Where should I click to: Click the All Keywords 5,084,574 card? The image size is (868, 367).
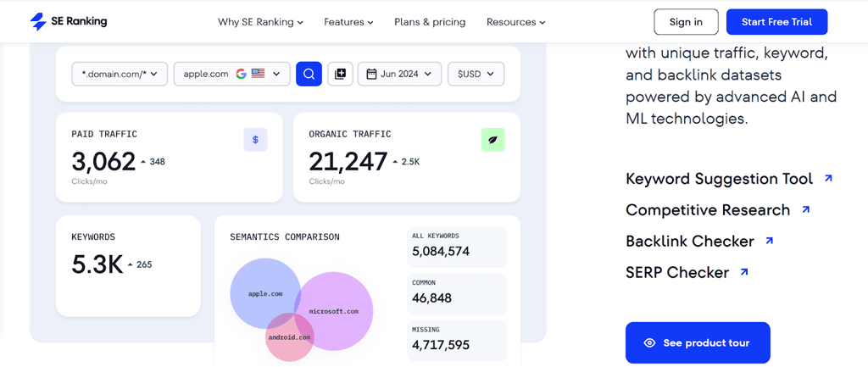pos(457,247)
